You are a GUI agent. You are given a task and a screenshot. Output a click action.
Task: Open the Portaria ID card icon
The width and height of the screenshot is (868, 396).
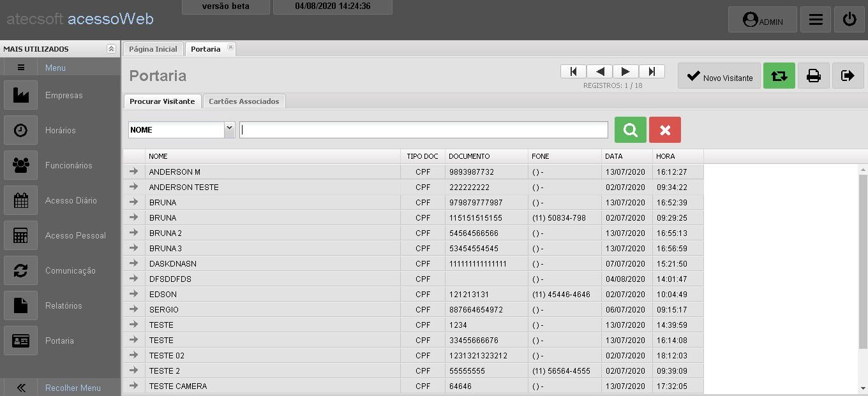click(x=21, y=341)
